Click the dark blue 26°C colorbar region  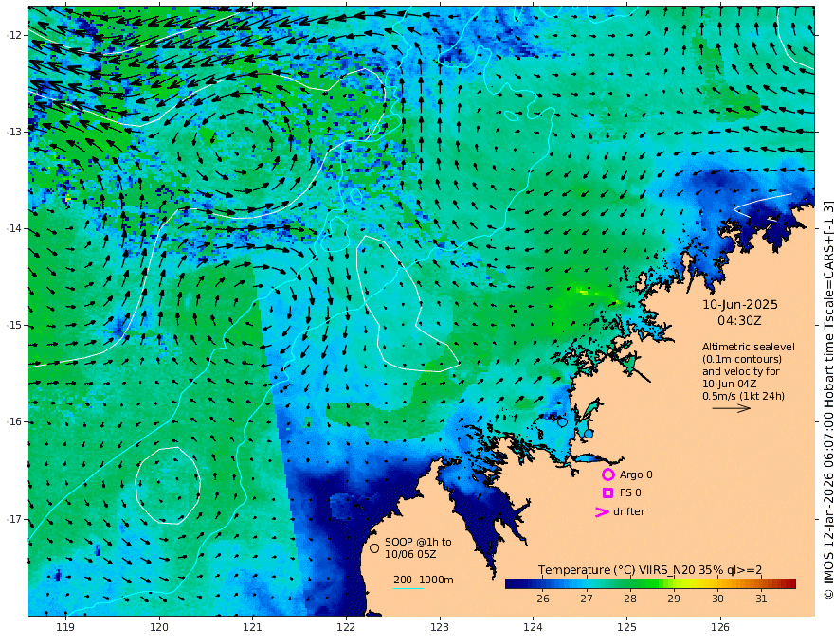pos(542,584)
